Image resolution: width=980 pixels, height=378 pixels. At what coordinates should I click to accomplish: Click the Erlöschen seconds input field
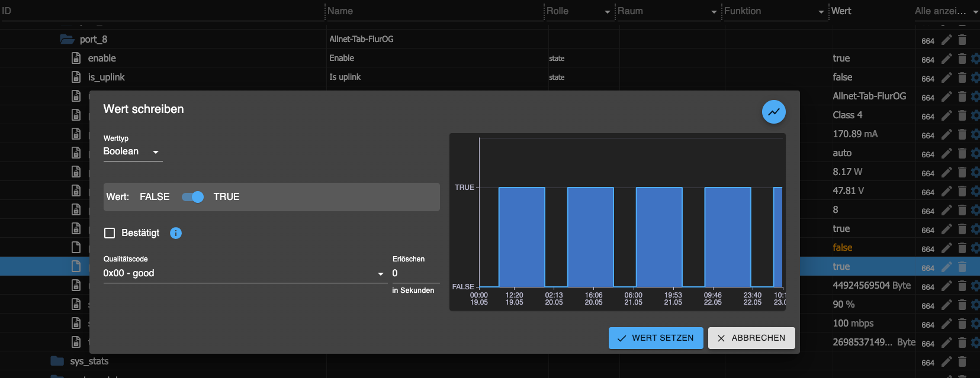click(415, 273)
